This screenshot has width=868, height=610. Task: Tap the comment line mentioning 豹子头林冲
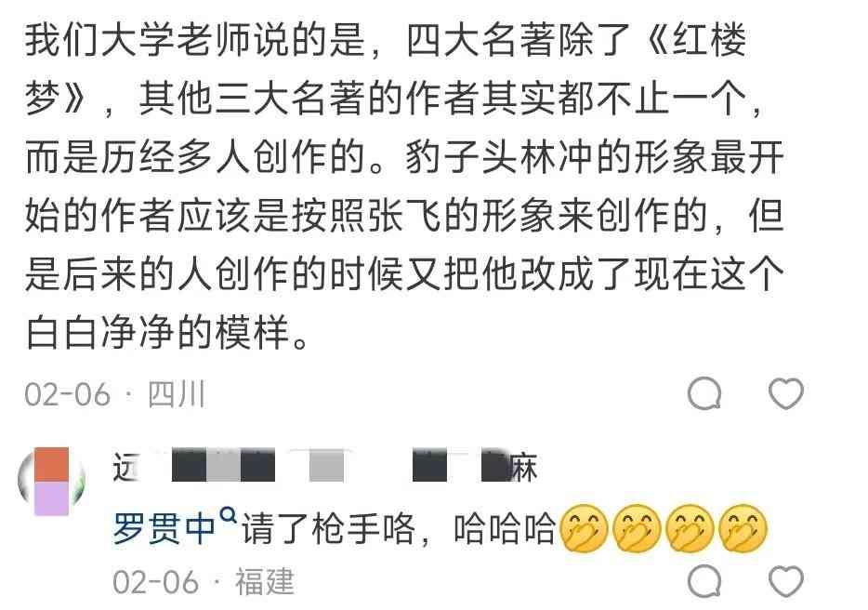click(x=404, y=157)
